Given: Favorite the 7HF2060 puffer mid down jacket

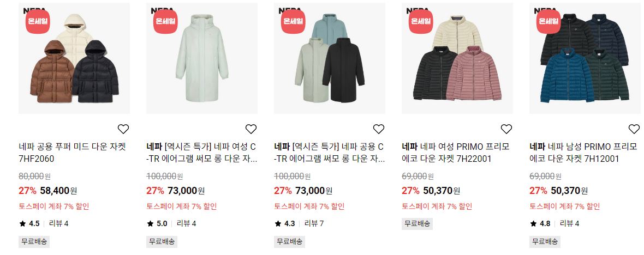Looking at the screenshot, I should click(x=123, y=129).
